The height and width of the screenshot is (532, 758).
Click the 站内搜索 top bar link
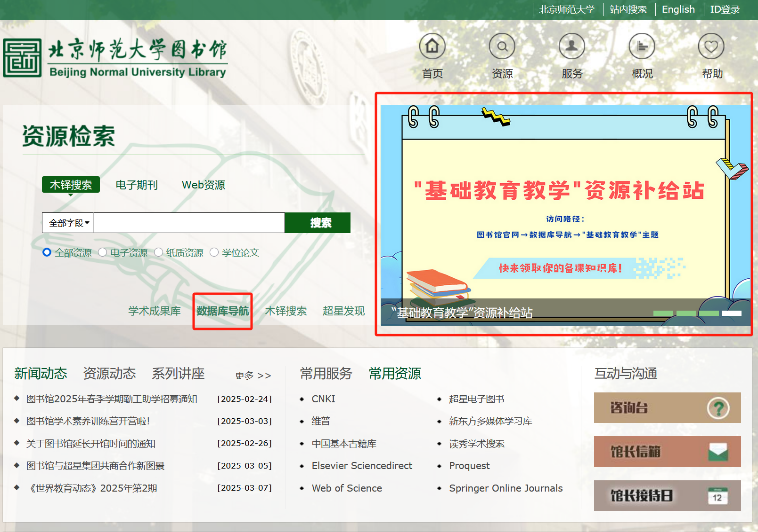(x=628, y=10)
